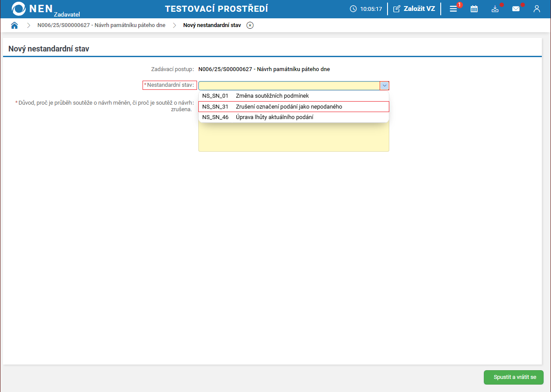Click the TESTOVACÍ PROSTŘEDÍ header text
Image resolution: width=551 pixels, height=392 pixels.
217,9
